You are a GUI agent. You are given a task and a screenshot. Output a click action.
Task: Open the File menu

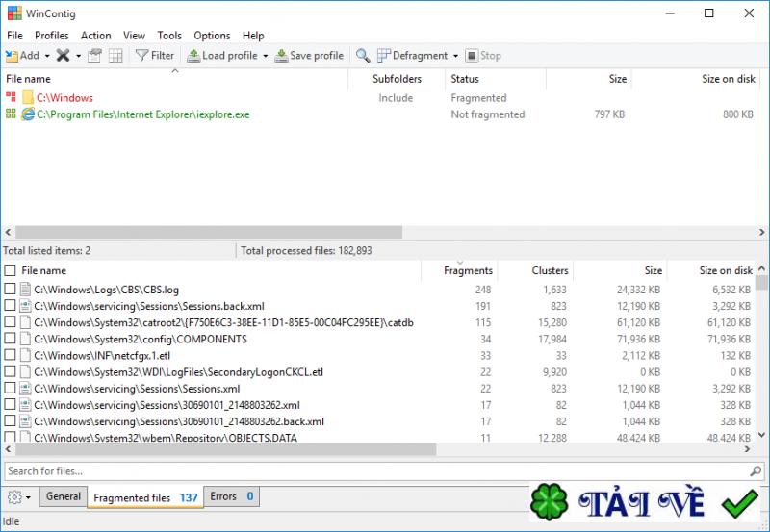click(x=14, y=36)
